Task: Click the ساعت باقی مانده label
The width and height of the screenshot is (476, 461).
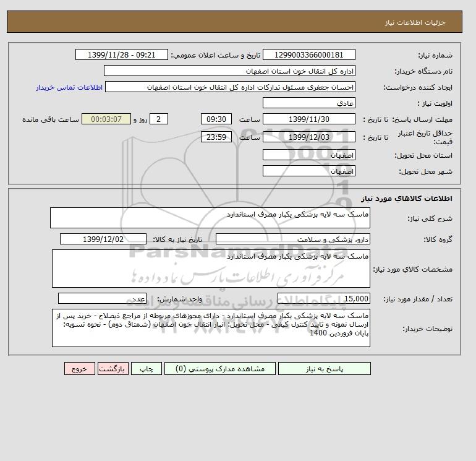Action: pos(51,119)
